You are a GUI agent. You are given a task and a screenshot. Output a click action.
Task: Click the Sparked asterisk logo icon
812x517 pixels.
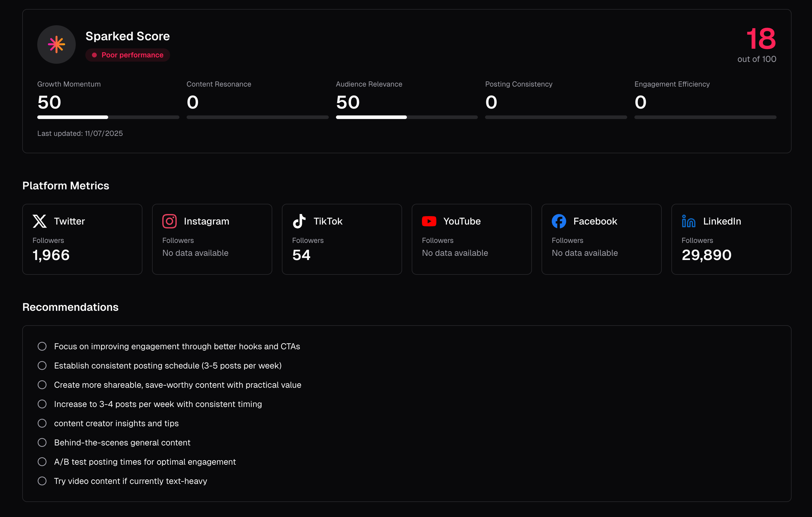coord(56,44)
